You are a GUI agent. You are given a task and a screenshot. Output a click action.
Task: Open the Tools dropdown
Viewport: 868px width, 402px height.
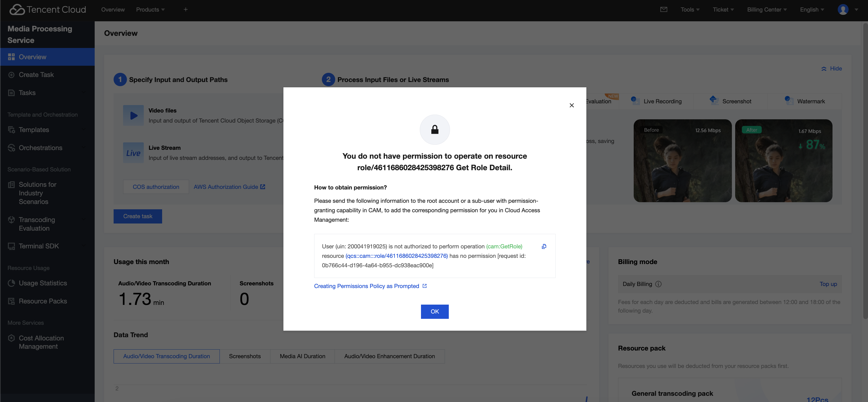coord(690,9)
